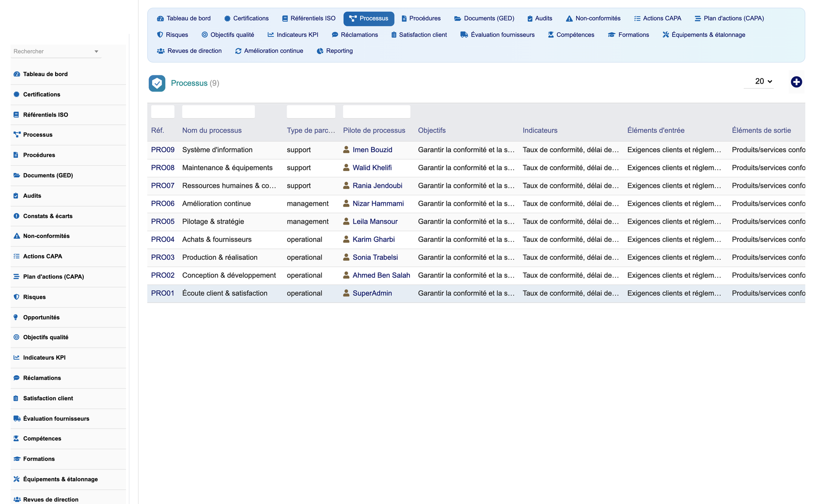The image size is (814, 504).
Task: Focus the Pilote de processus filter field
Action: pos(376,112)
